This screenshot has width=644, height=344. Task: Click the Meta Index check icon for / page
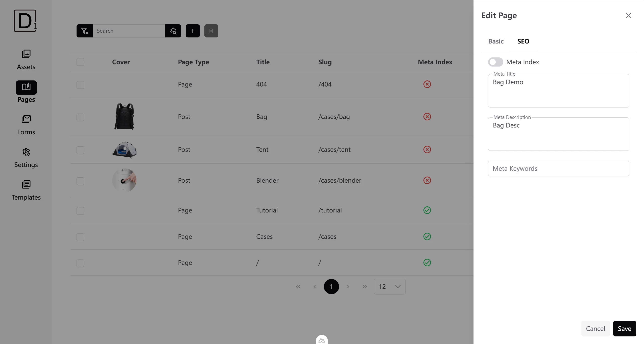[427, 263]
